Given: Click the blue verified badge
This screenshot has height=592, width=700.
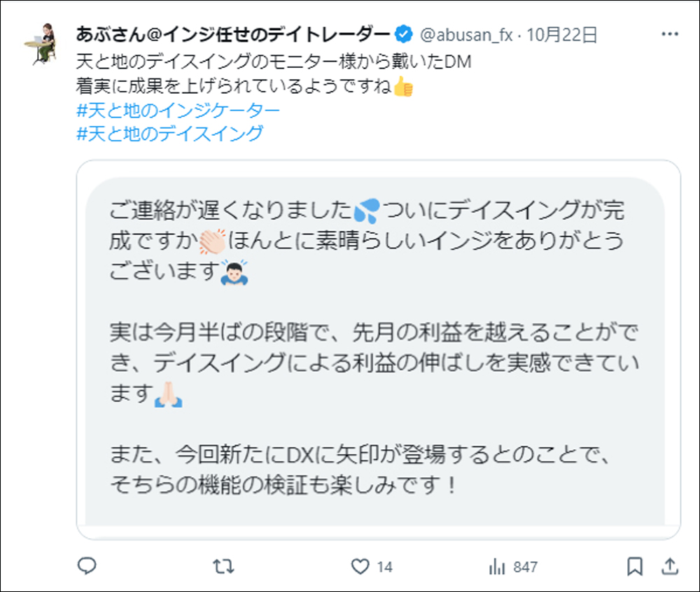Looking at the screenshot, I should (x=403, y=34).
